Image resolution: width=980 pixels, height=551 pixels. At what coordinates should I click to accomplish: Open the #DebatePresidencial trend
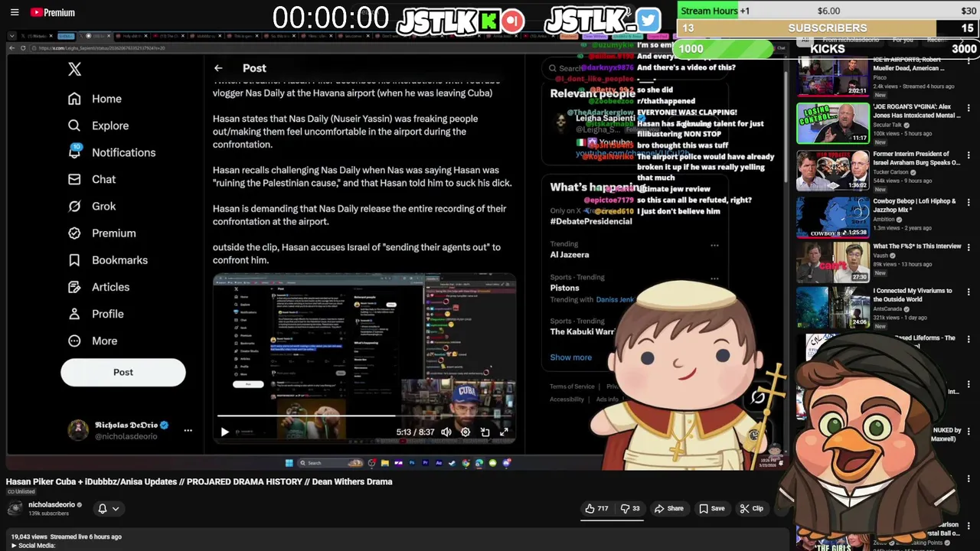[x=591, y=221]
